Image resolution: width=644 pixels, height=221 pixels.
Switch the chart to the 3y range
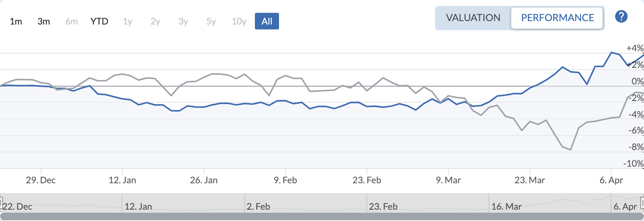pyautogui.click(x=183, y=21)
